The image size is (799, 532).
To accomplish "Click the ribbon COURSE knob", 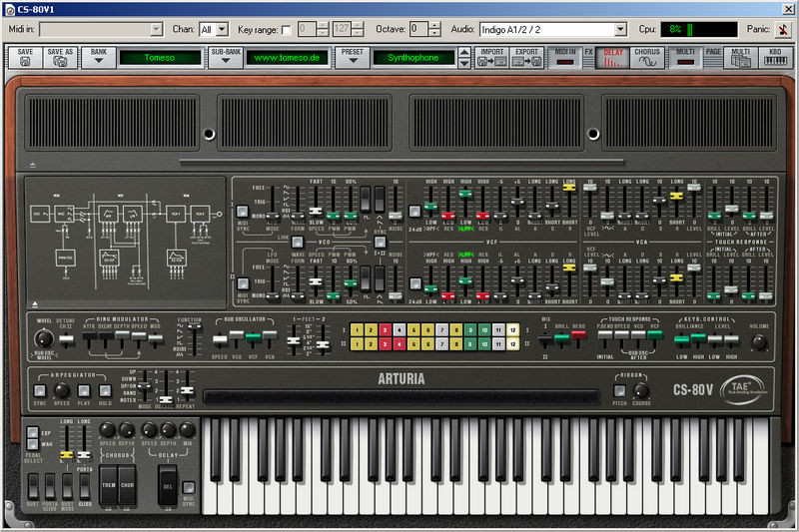I will point(641,390).
